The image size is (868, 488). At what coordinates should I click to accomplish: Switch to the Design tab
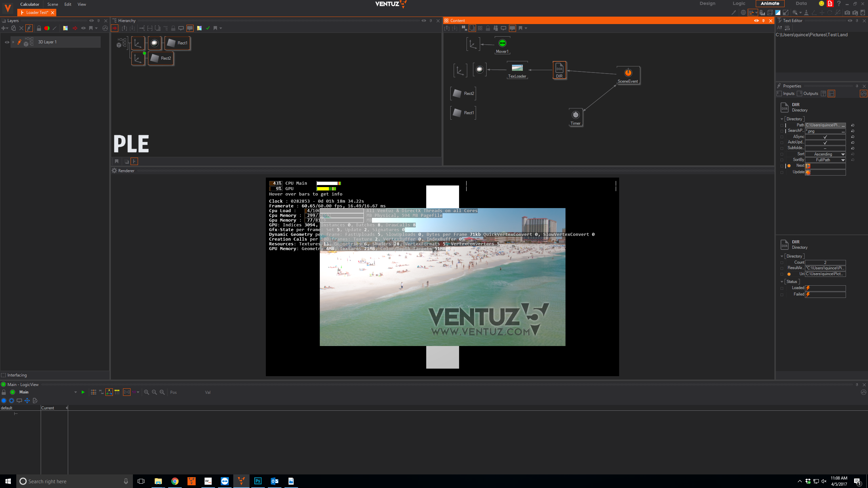coord(707,3)
